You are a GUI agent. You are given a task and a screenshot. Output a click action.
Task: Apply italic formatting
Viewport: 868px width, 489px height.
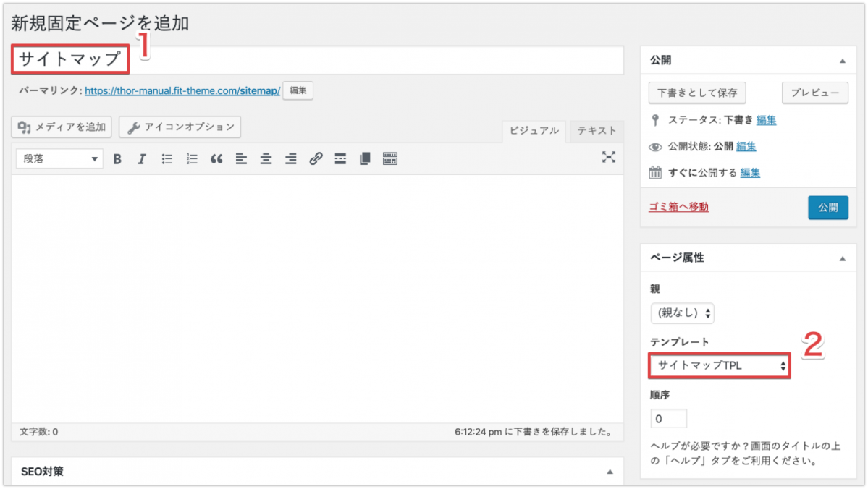coord(142,159)
